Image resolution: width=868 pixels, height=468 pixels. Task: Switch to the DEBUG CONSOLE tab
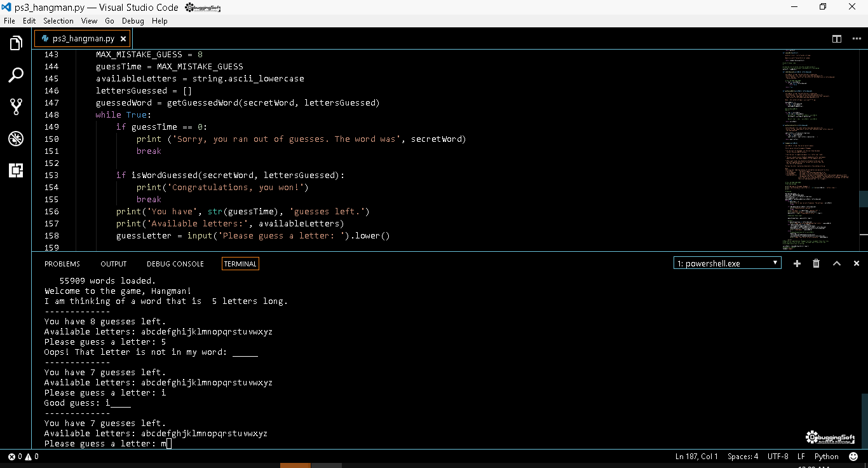[x=175, y=264]
